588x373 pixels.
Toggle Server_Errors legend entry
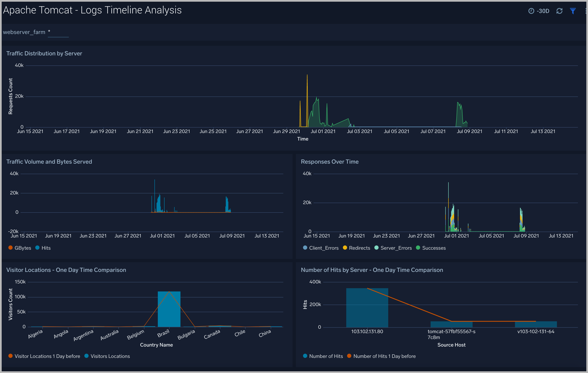click(396, 248)
